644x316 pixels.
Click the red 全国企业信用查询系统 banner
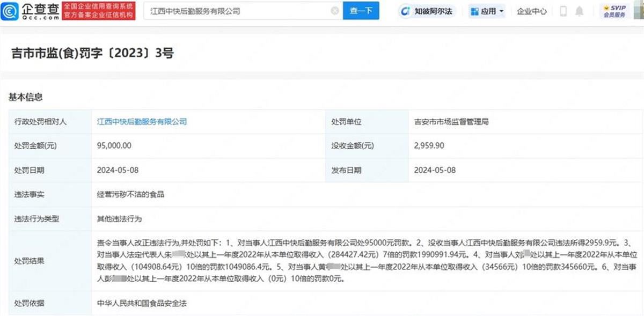(x=99, y=11)
